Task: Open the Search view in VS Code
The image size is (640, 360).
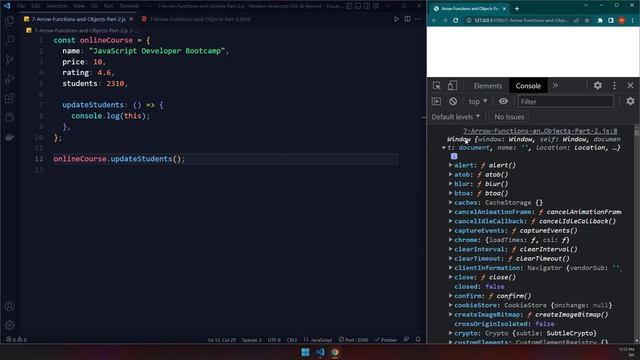Action: point(10,40)
